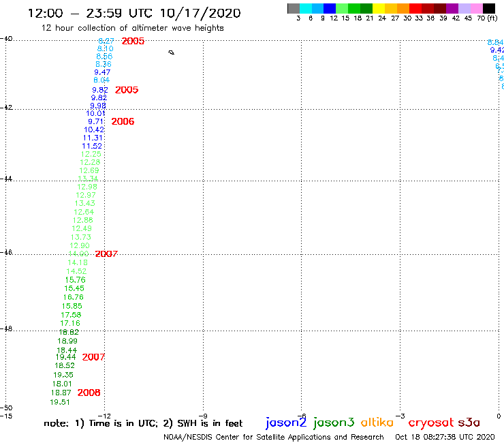Viewport: 504px width, 443px height.
Task: Select the reading 8.10
Action: click(105, 48)
